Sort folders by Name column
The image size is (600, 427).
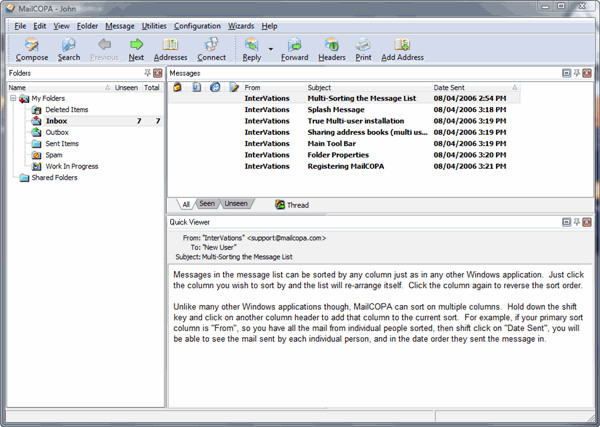point(59,88)
